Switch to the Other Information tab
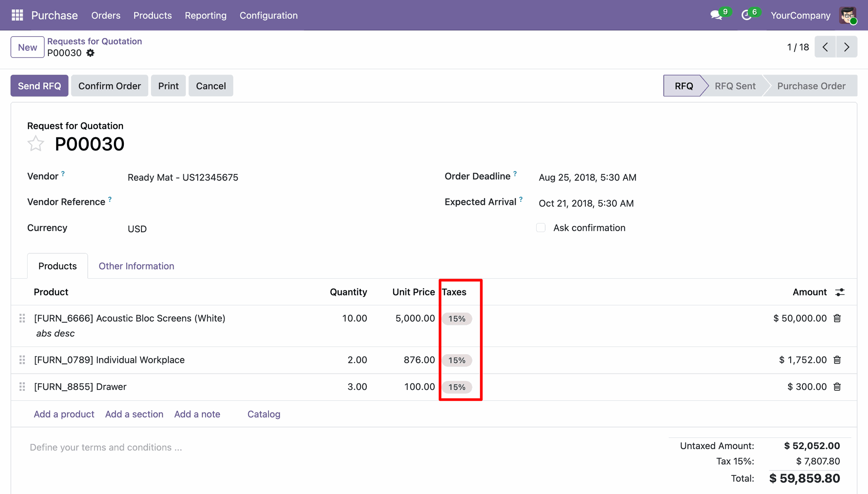This screenshot has width=868, height=494. 136,266
